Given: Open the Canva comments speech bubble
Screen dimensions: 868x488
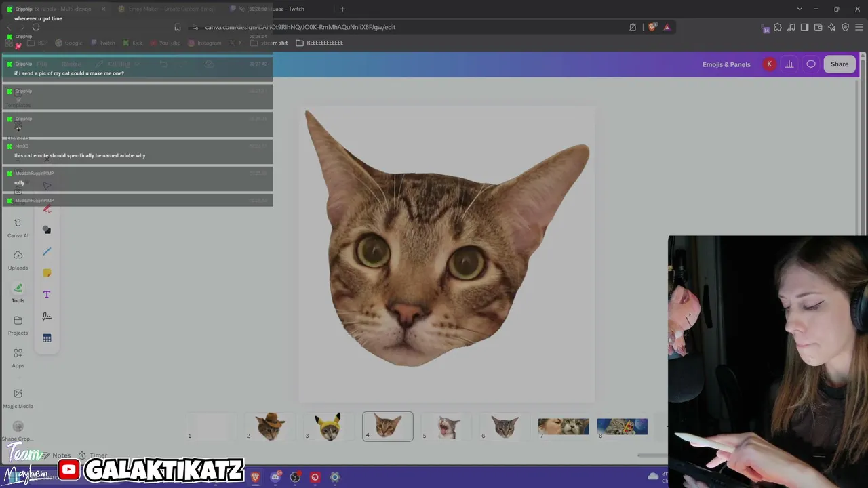Looking at the screenshot, I should 811,64.
